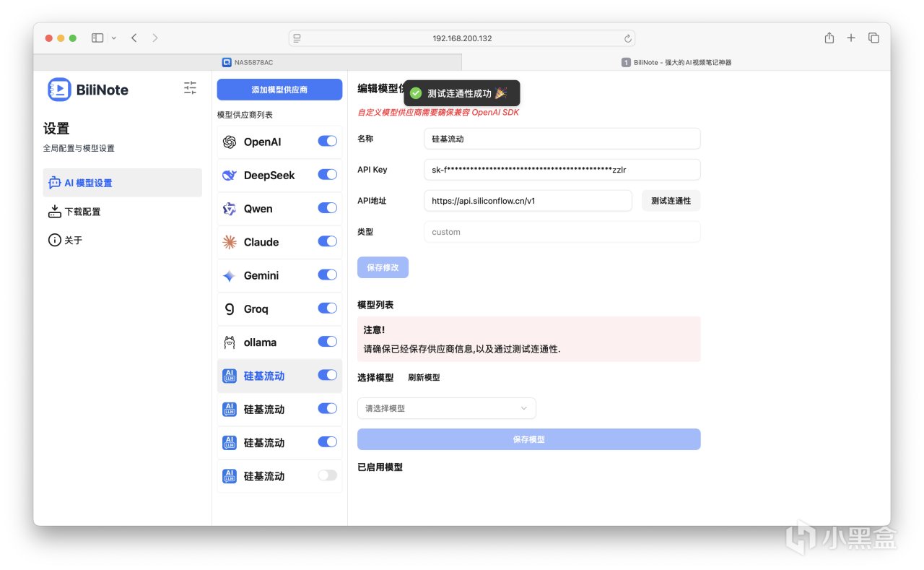This screenshot has height=570, width=924.
Task: Toggle the Qwen provider switch
Action: (x=328, y=208)
